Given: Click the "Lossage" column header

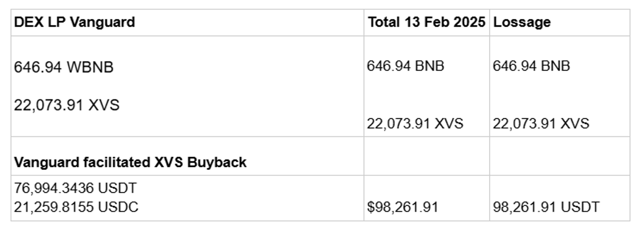Looking at the screenshot, I should point(522,22).
